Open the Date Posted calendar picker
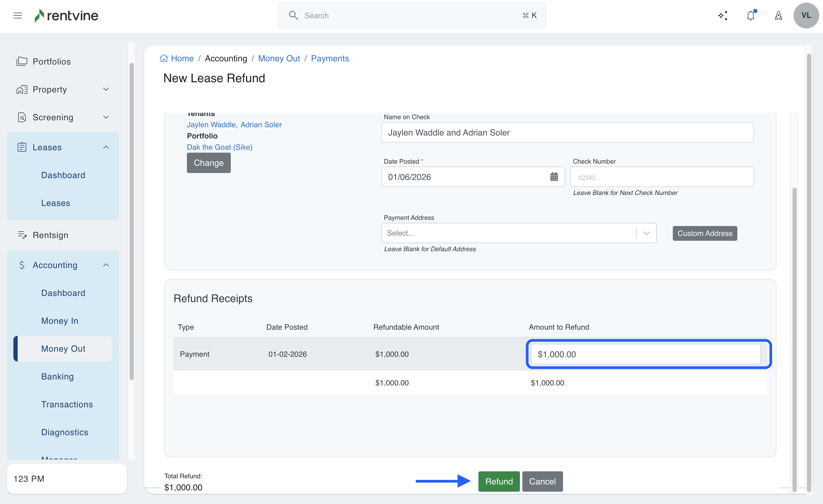This screenshot has width=823, height=504. point(554,177)
